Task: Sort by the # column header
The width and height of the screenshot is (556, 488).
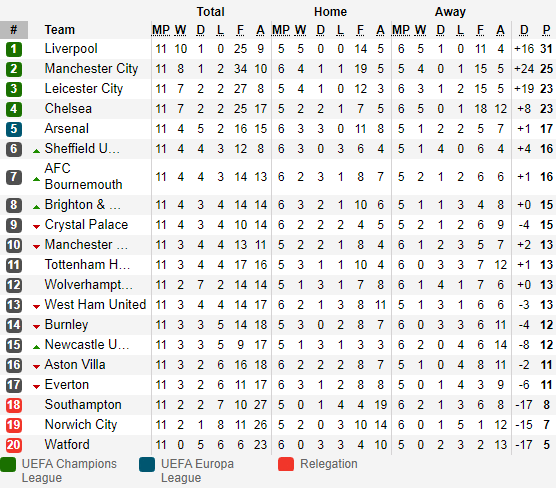Action: (14, 30)
